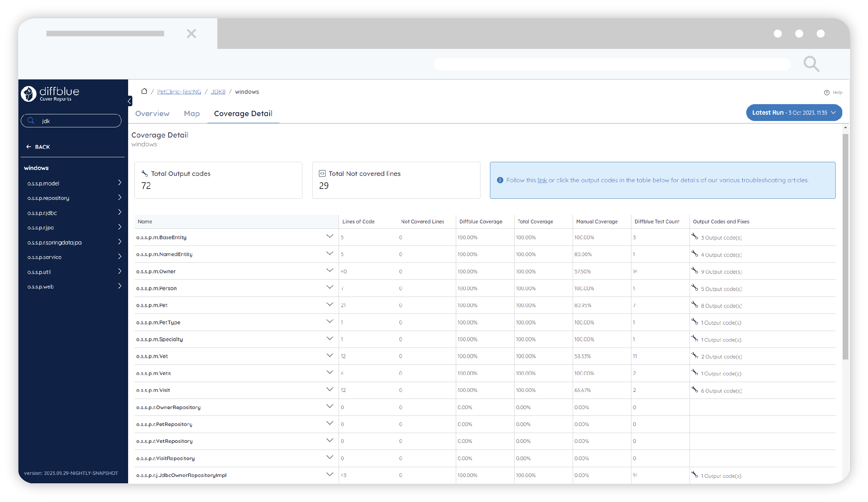
Task: Expand o.s.s.p.model in the sidebar
Action: point(119,183)
